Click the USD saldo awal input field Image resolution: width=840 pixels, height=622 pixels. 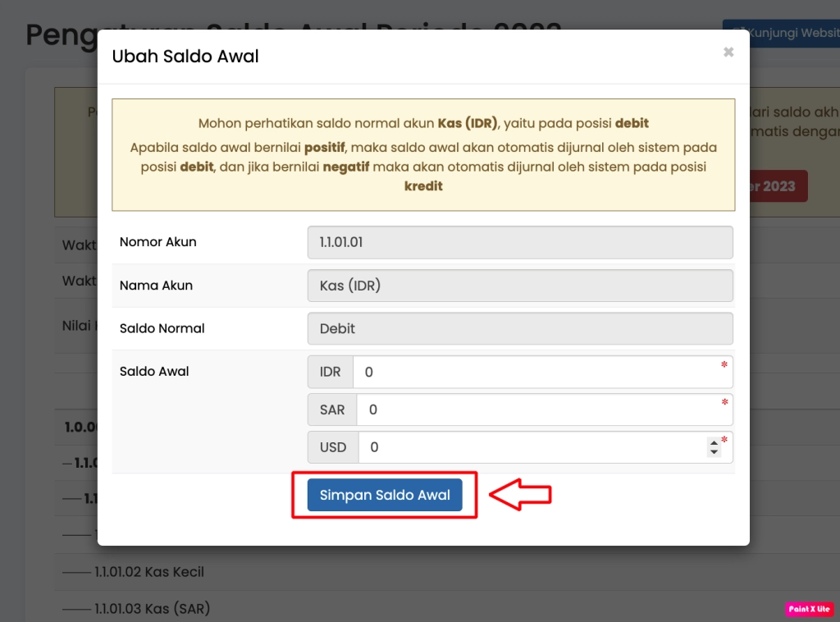point(533,447)
